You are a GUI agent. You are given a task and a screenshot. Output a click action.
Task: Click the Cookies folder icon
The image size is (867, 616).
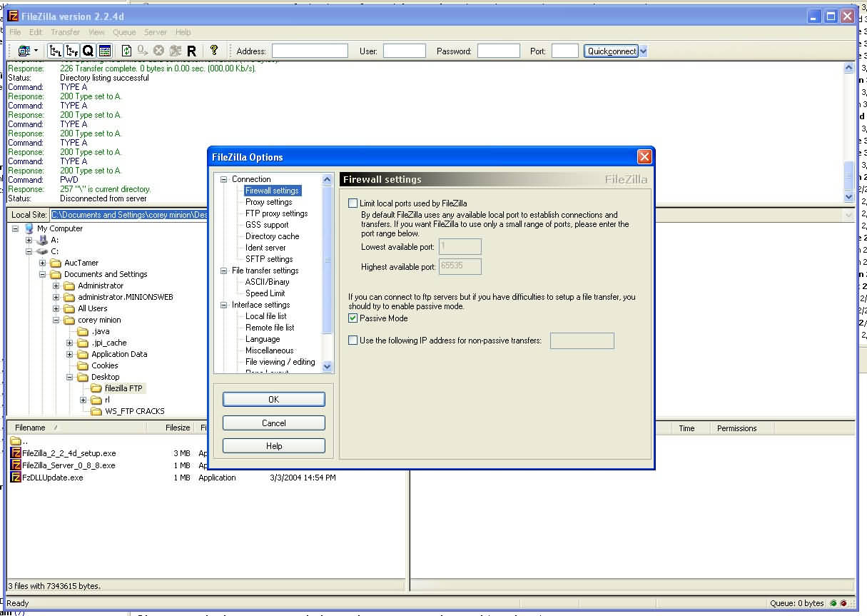pos(83,365)
